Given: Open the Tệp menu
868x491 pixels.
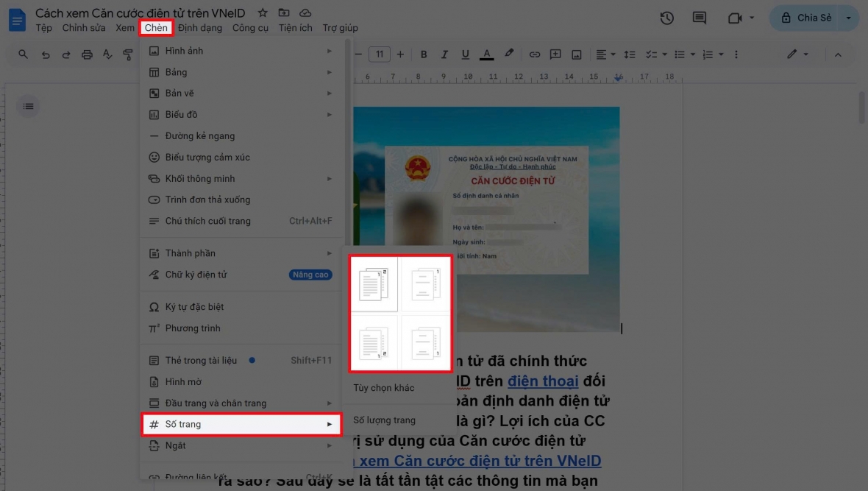Looking at the screenshot, I should (43, 28).
